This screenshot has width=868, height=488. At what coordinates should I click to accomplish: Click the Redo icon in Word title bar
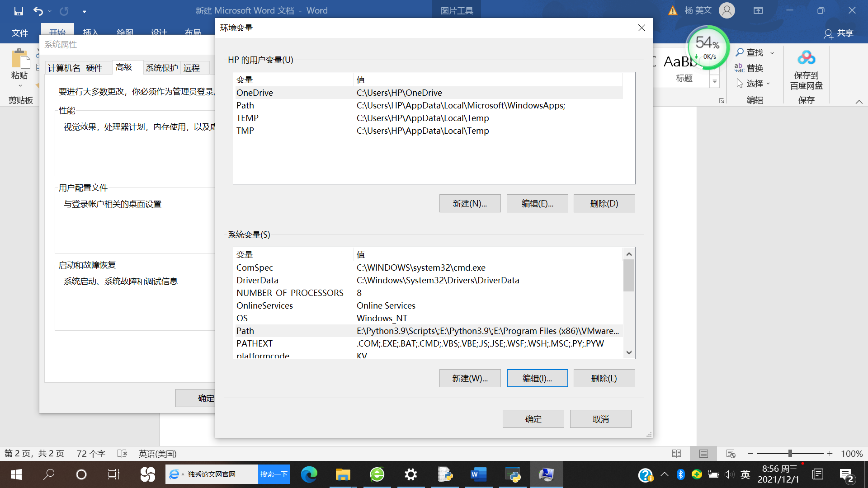64,10
